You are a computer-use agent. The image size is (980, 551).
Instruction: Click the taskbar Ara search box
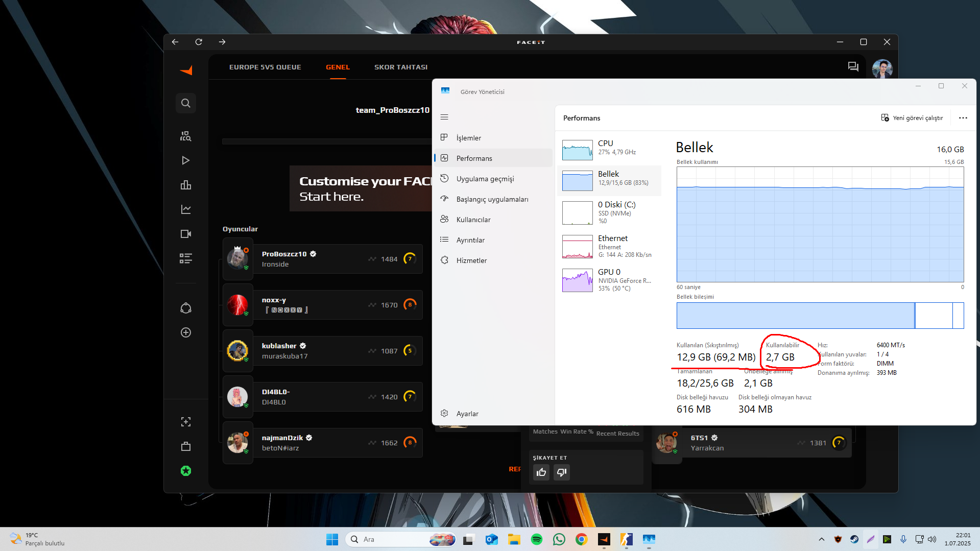(x=400, y=539)
